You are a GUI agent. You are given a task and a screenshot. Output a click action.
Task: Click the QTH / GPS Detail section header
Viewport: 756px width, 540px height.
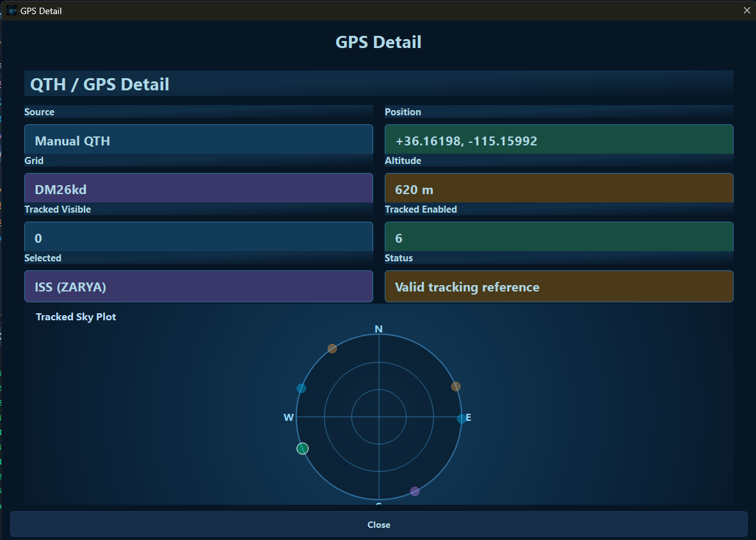tap(378, 84)
